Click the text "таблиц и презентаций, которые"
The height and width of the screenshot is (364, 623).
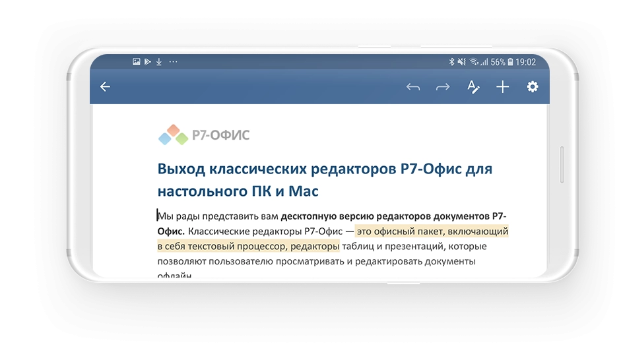tap(414, 247)
